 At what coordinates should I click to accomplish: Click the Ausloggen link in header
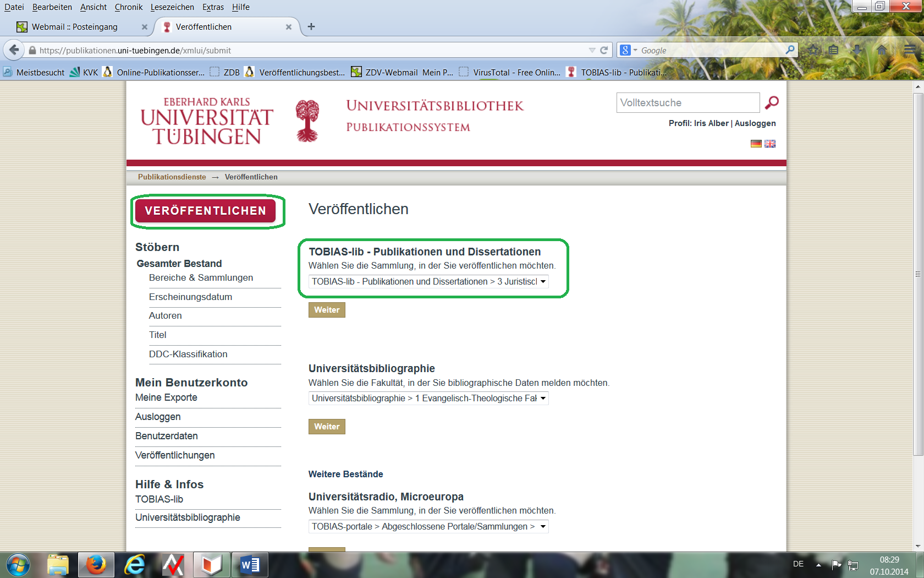click(x=755, y=123)
